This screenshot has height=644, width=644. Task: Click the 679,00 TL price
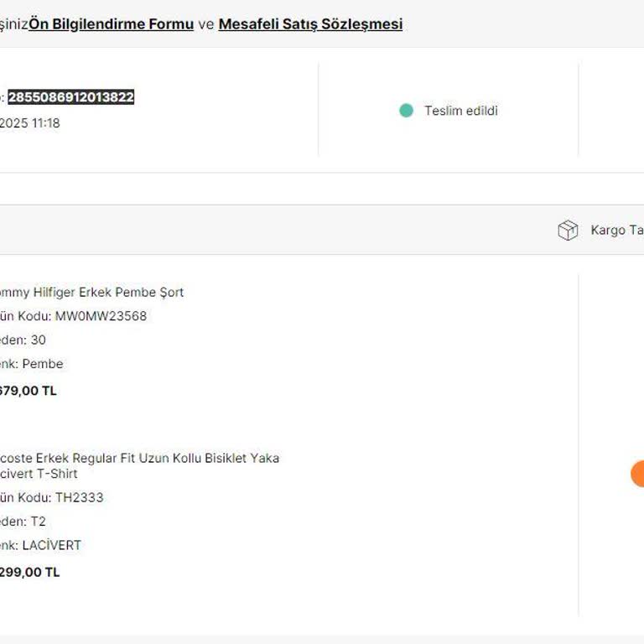[x=29, y=391]
